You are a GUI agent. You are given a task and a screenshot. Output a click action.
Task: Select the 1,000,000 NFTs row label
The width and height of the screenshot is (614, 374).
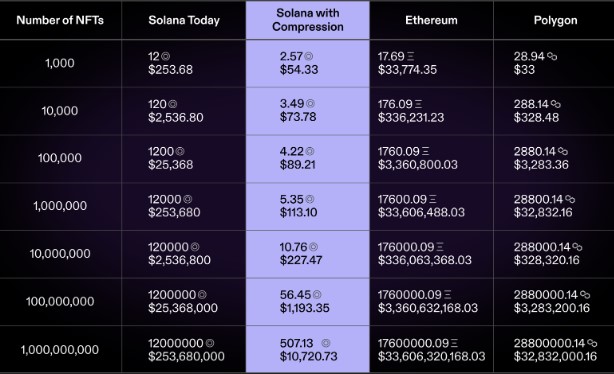click(x=60, y=206)
